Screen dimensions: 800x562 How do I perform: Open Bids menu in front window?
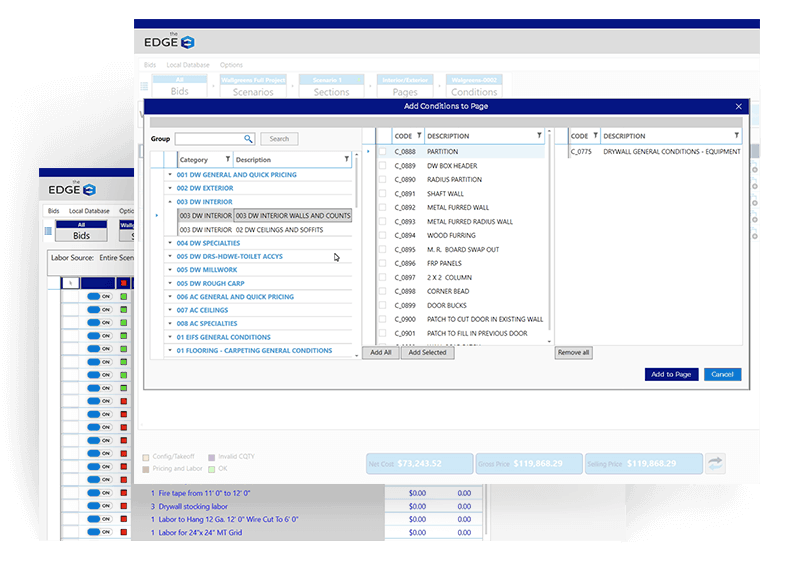point(150,65)
